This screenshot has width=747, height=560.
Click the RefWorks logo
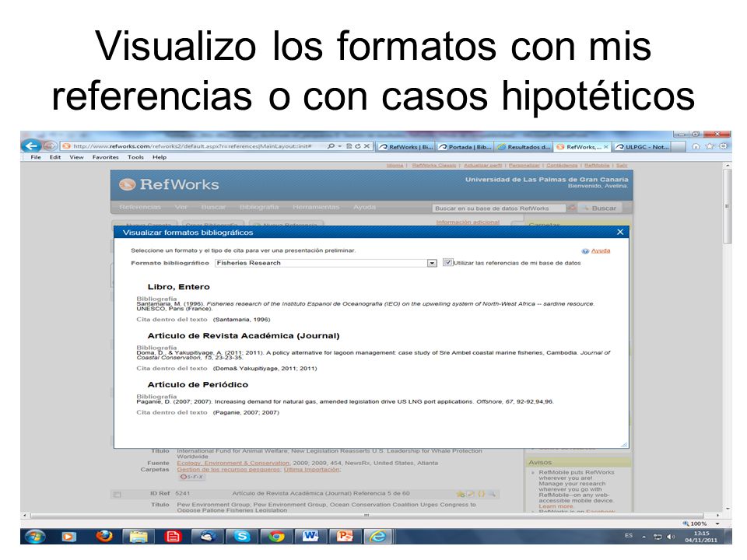coord(169,184)
